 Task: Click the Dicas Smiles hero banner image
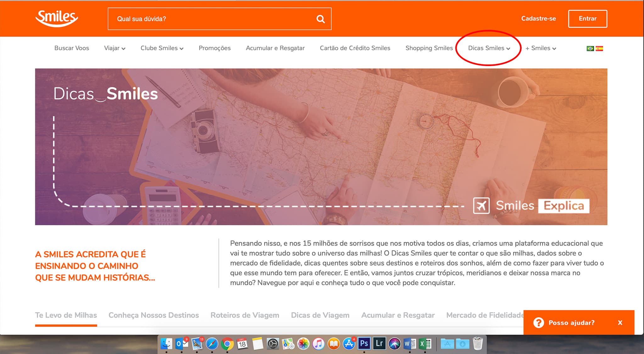[x=321, y=147]
